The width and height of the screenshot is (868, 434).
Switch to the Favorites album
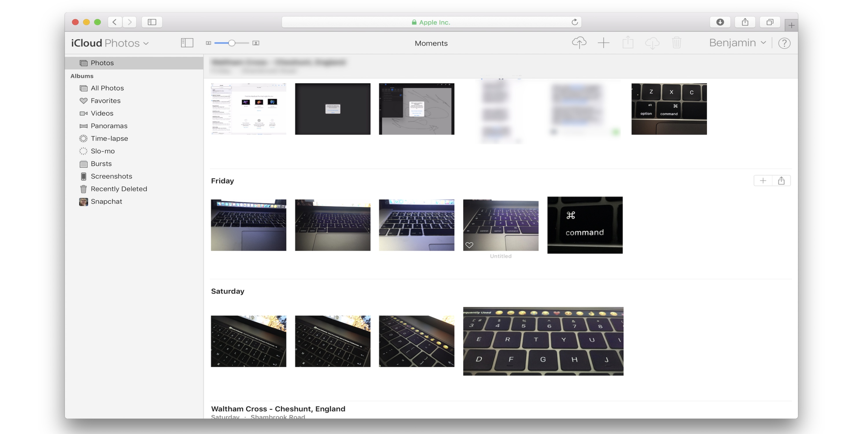pyautogui.click(x=106, y=100)
